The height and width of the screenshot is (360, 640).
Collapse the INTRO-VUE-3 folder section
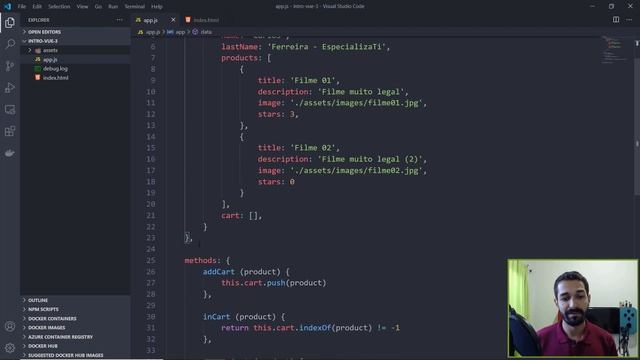tap(76, 41)
